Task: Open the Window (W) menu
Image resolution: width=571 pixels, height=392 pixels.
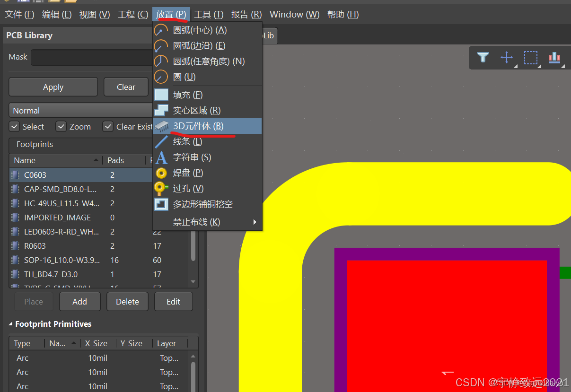Action: pos(294,15)
